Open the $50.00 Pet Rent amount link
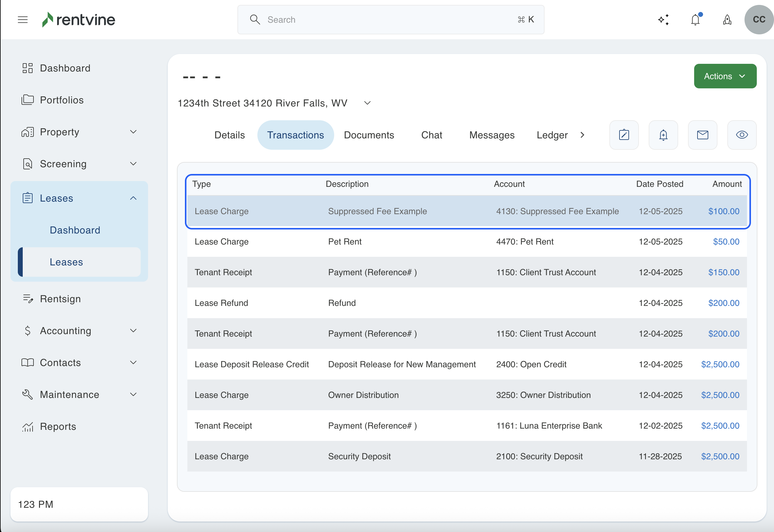Screen dimensions: 774x532 click(x=726, y=242)
